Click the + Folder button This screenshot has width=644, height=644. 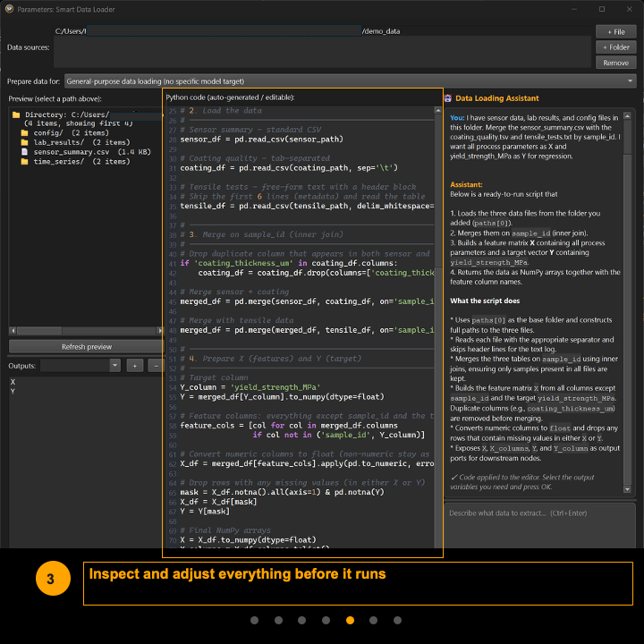pos(616,47)
